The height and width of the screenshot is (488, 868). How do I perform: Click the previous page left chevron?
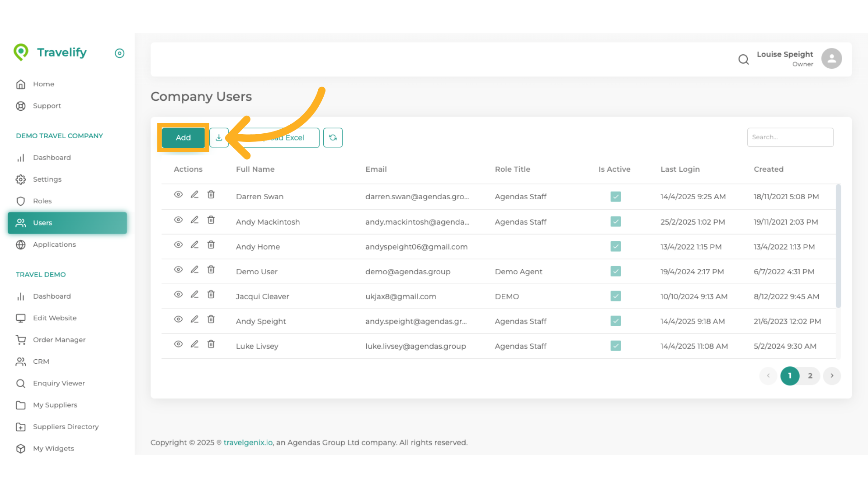coord(768,376)
